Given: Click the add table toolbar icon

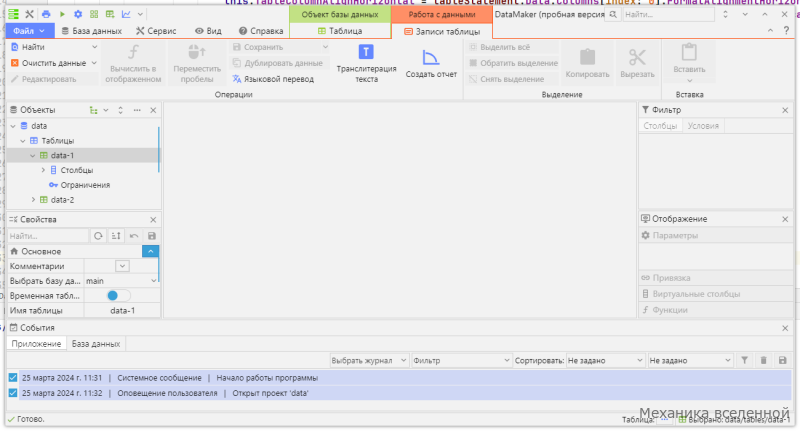Looking at the screenshot, I should 110,14.
